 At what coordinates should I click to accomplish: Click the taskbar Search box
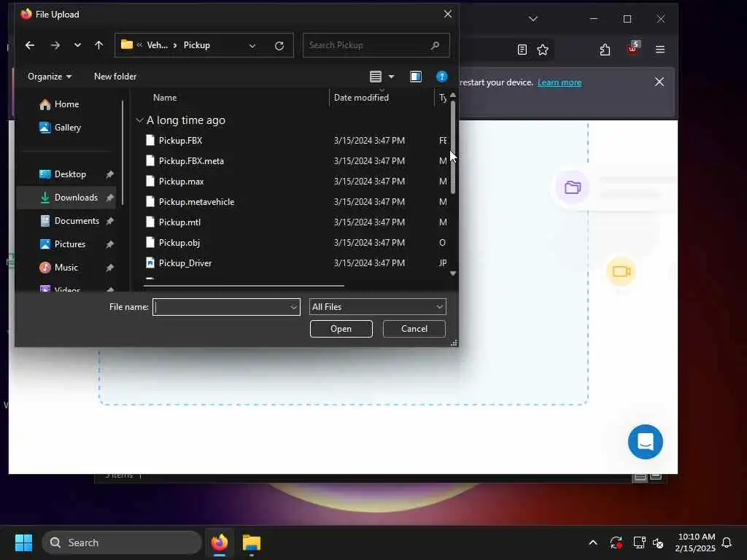122,542
